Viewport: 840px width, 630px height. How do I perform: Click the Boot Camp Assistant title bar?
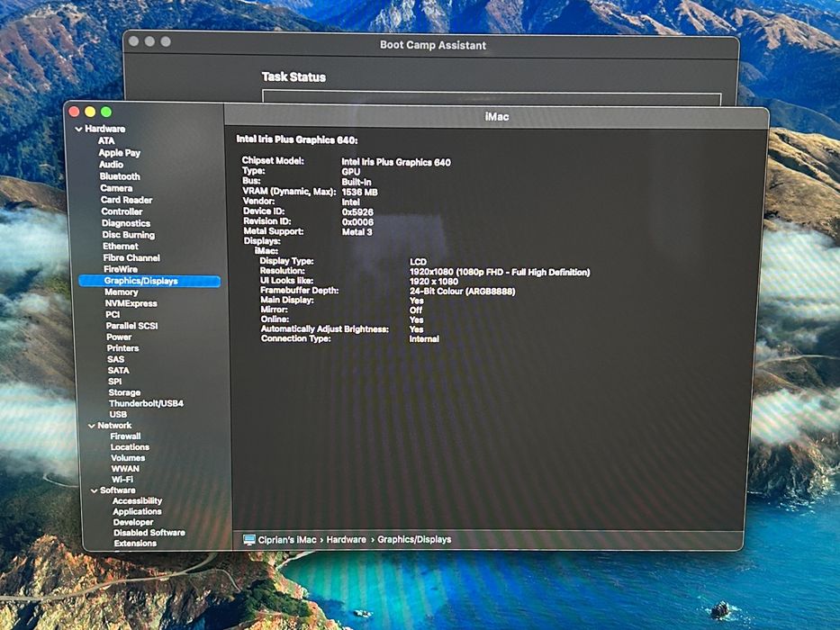click(x=433, y=45)
